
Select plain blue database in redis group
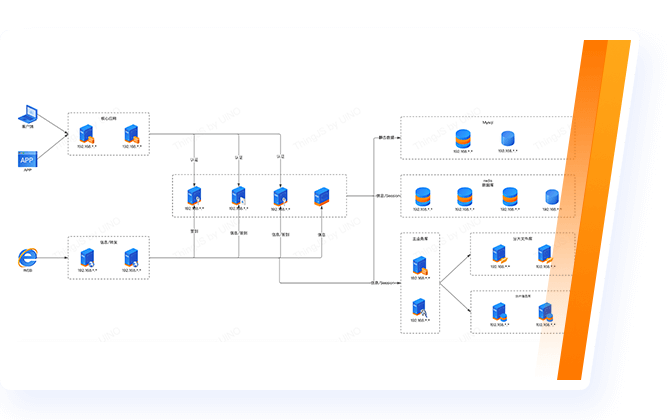coord(552,197)
